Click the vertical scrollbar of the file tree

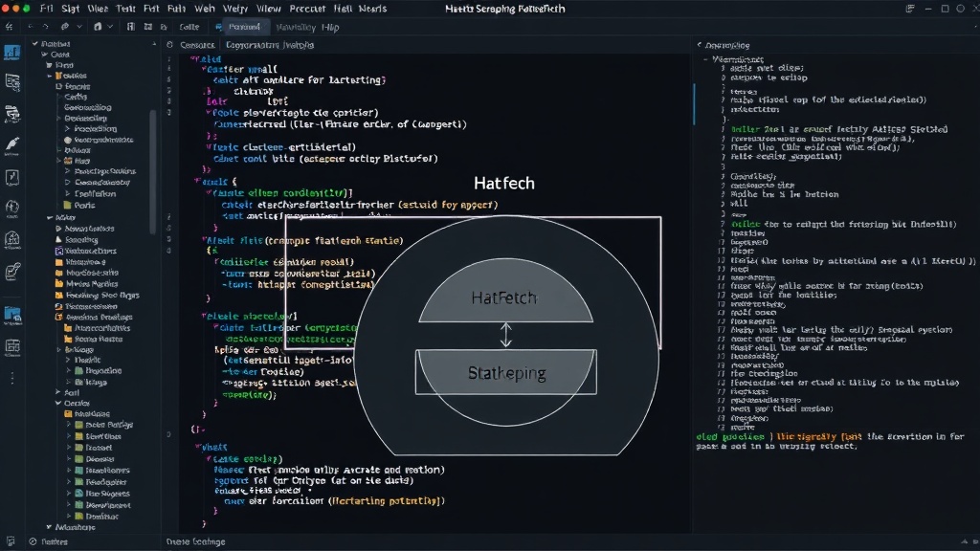(152, 172)
